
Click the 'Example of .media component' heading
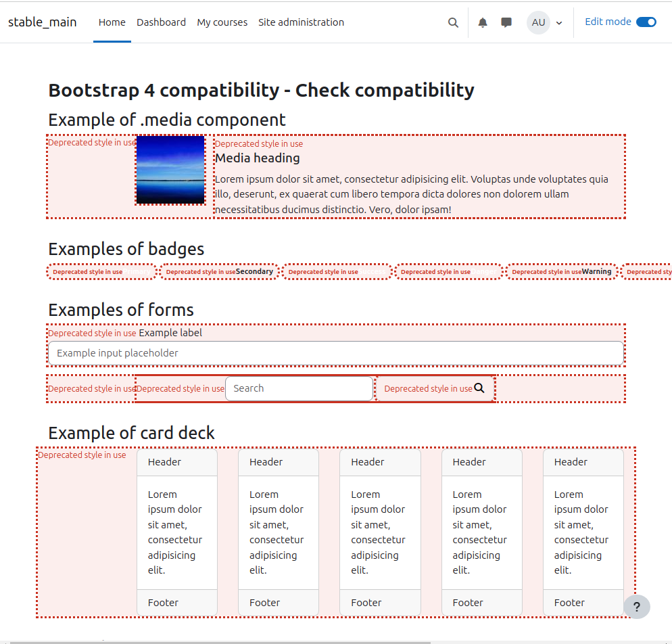point(167,120)
